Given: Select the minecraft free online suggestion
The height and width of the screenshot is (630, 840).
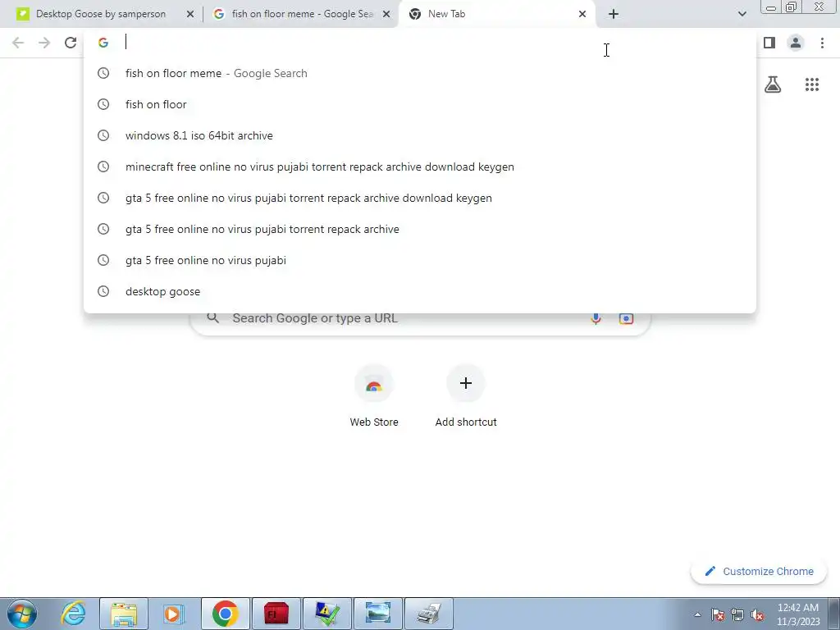Looking at the screenshot, I should pos(419,167).
